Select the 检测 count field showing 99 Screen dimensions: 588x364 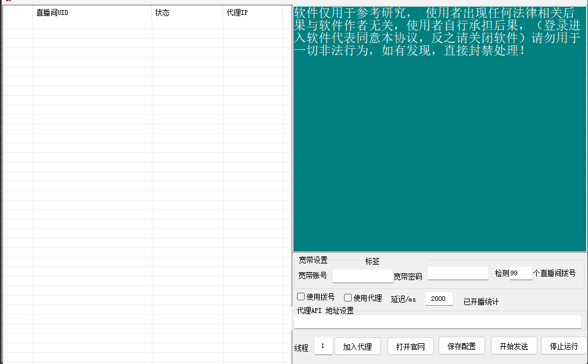520,273
